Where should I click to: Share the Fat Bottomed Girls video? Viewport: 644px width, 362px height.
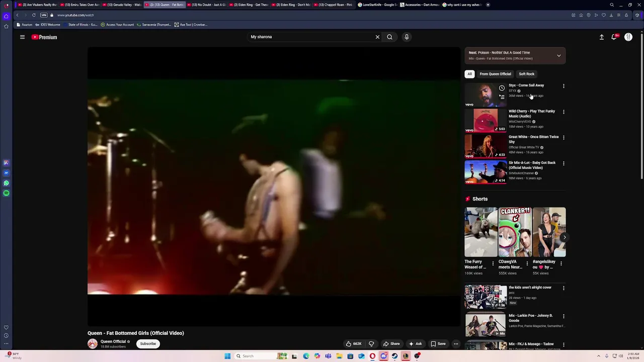point(391,344)
